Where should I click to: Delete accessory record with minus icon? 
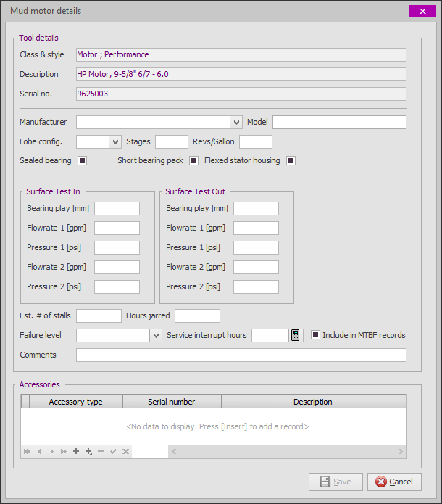[101, 451]
